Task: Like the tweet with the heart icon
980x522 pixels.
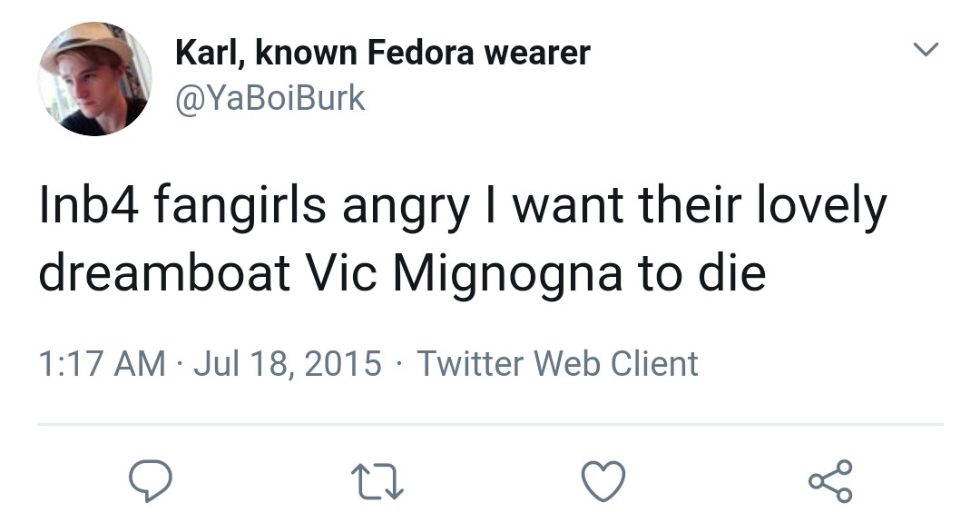Action: click(603, 481)
